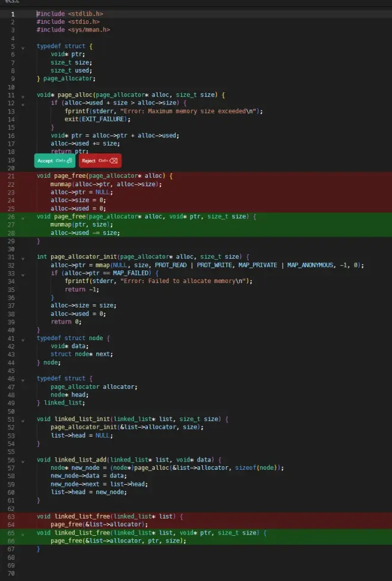
Task: Place cursor on the exit(EXIT_FAILURE) line
Action: click(97, 120)
